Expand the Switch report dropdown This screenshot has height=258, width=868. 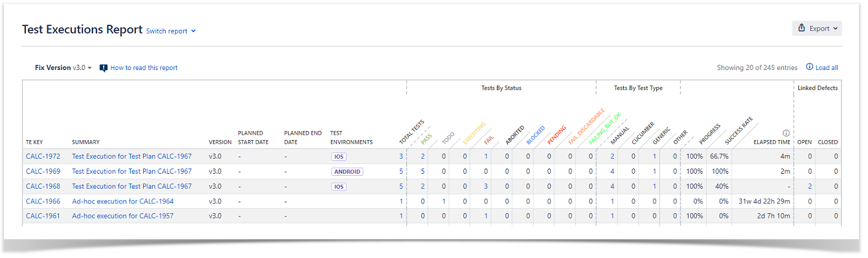[x=171, y=31]
